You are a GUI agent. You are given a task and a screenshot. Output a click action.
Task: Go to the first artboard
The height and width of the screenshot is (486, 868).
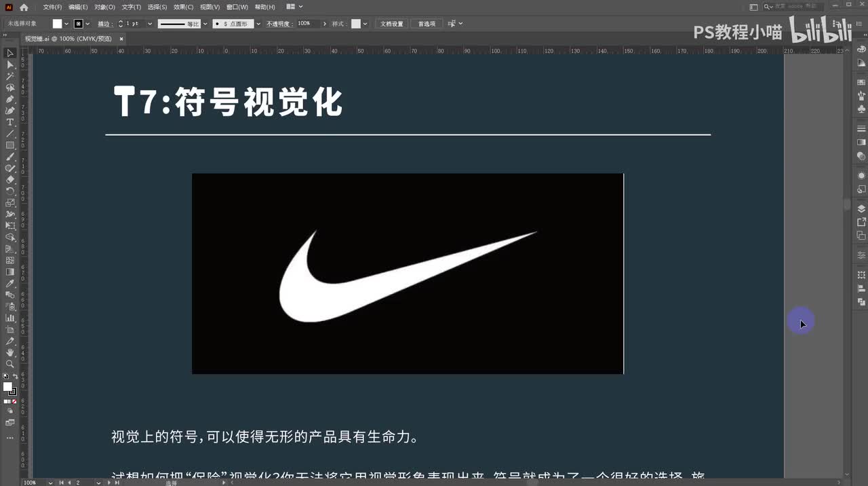tap(61, 483)
